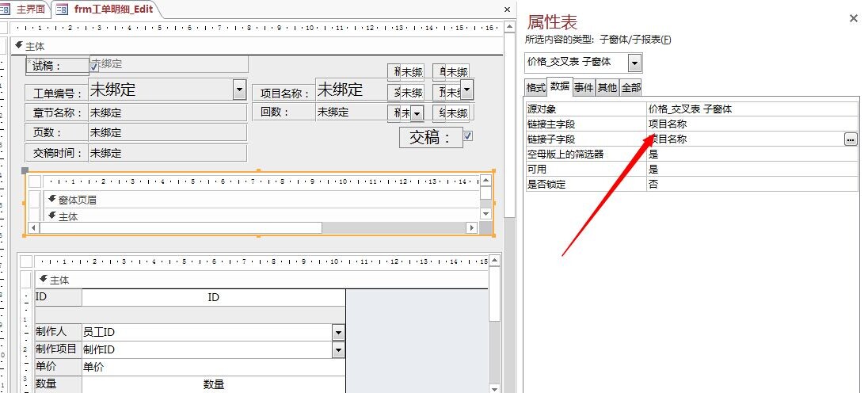868x393 pixels.
Task: Close the 属性表 property sheet panel
Action: coord(853,18)
